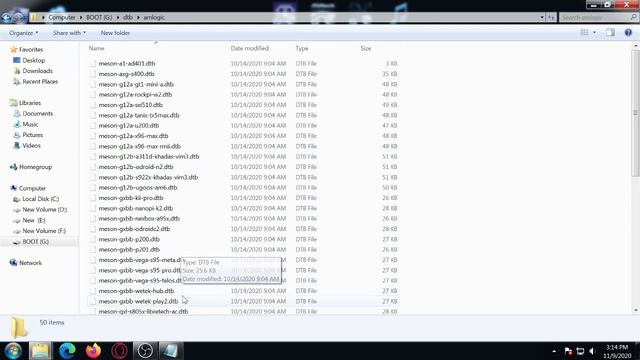Select file meson-g12a-x96-max.dtb

[x=133, y=136]
